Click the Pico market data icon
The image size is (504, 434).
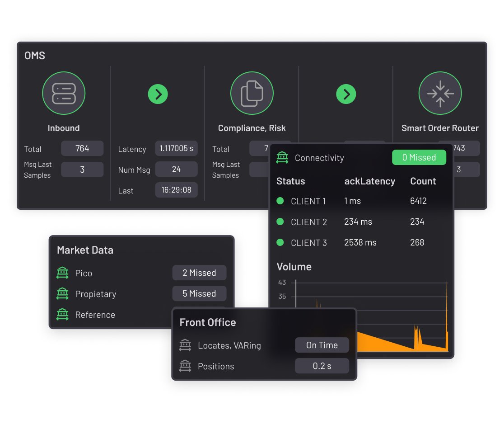tap(62, 273)
